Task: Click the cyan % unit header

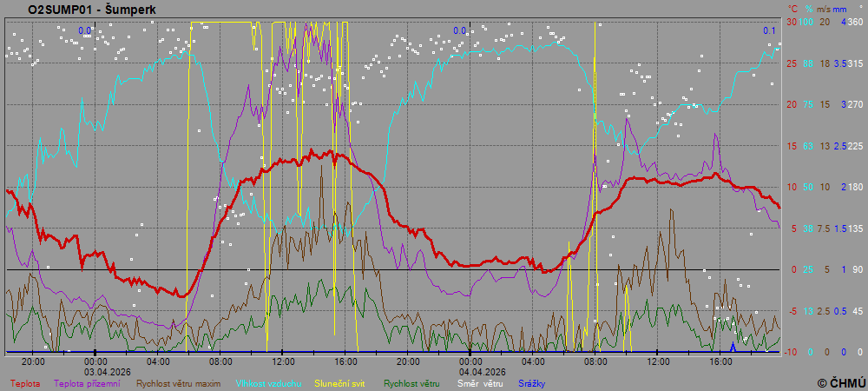Action: click(808, 8)
